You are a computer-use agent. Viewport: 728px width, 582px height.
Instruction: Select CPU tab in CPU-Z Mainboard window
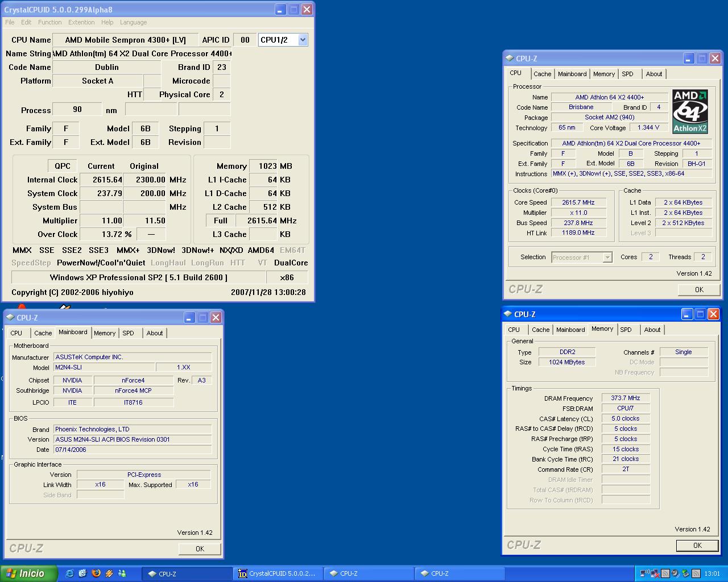pos(16,333)
